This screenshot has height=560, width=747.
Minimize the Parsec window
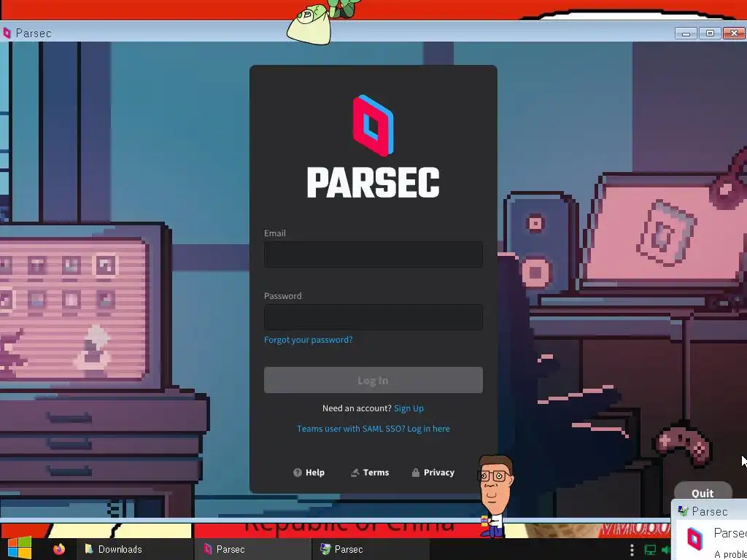click(686, 34)
